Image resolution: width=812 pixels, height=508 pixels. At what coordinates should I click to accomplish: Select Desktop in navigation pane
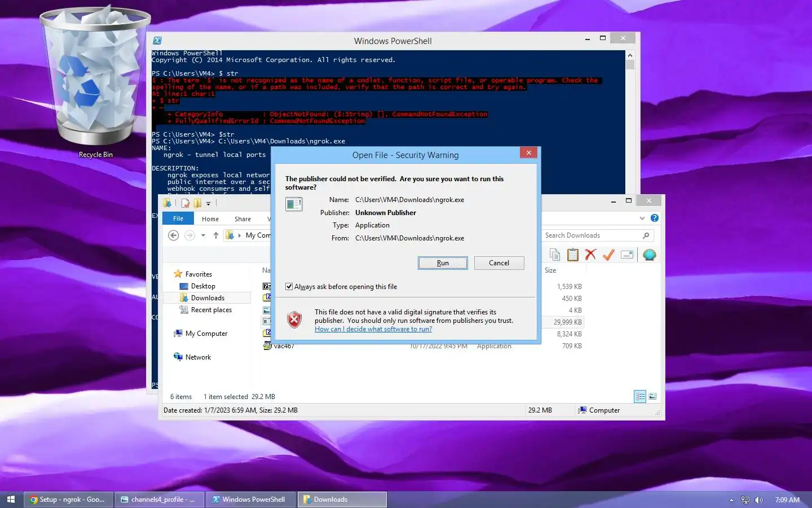coord(203,286)
